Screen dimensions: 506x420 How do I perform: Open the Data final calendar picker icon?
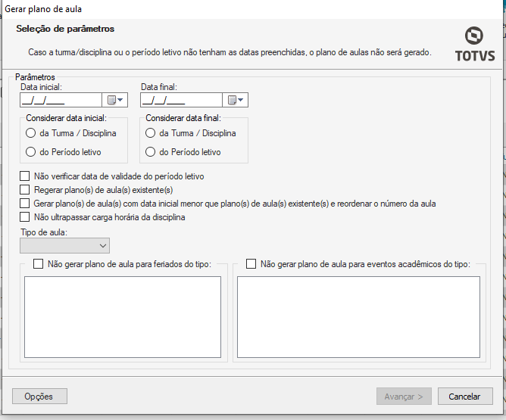coord(235,100)
